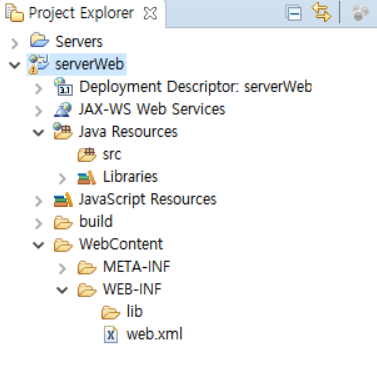The image size is (377, 387).
Task: Select JAX-WS Web Services label
Action: pos(152,109)
